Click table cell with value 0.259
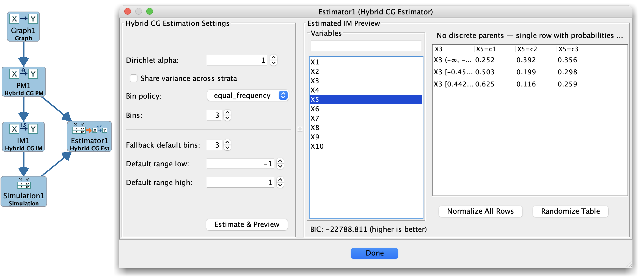This screenshot has height=277, width=644. (577, 84)
